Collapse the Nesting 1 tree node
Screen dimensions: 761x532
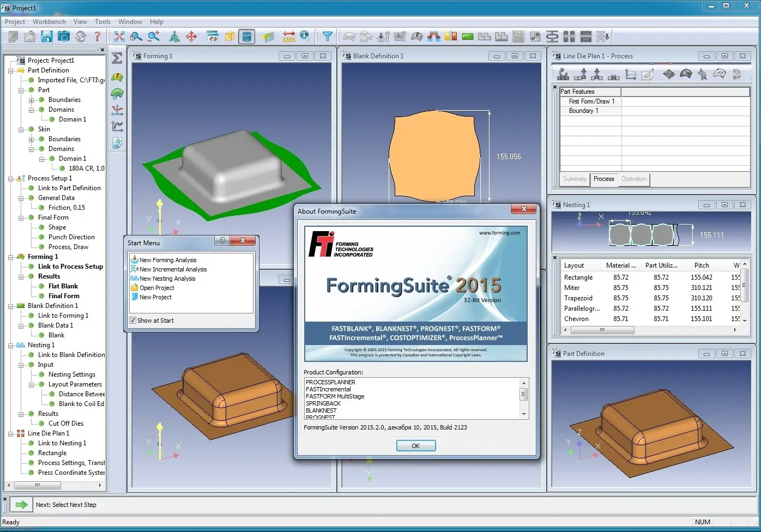pyautogui.click(x=11, y=345)
